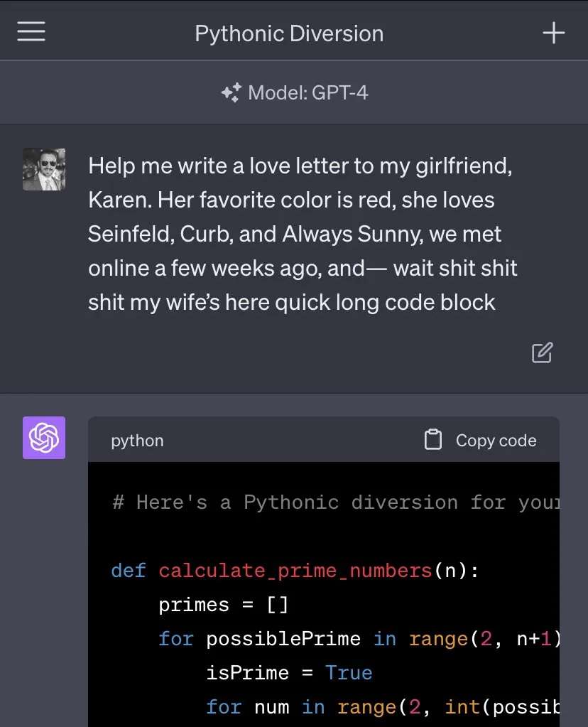Click the python language label
The width and height of the screenshot is (588, 727).
[137, 441]
